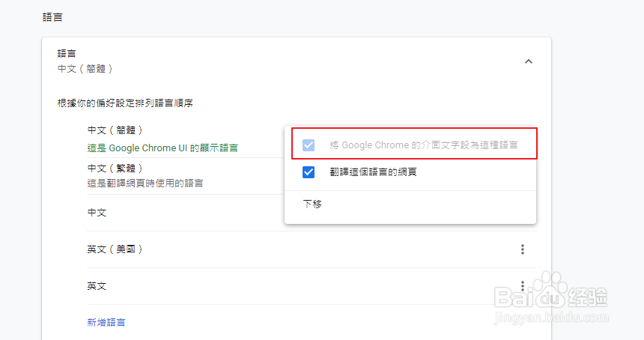644x340 pixels.
Task: Open more options for 英文 row
Action: (x=523, y=286)
